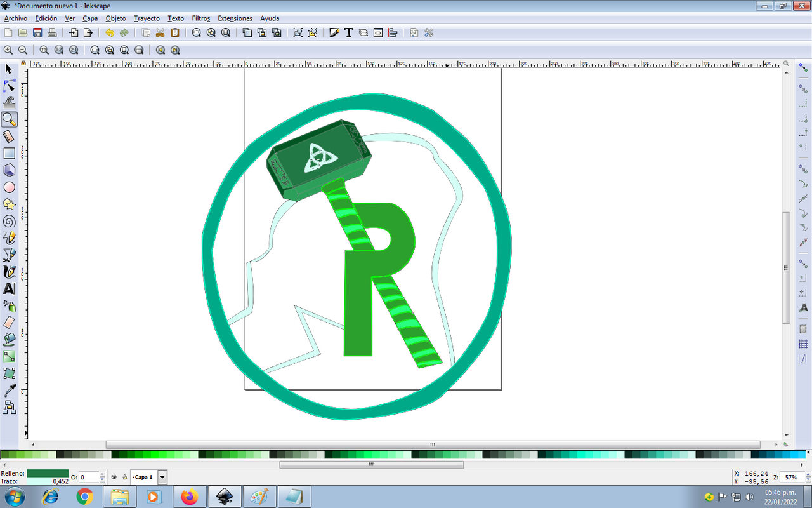
Task: Print the document
Action: click(x=52, y=33)
